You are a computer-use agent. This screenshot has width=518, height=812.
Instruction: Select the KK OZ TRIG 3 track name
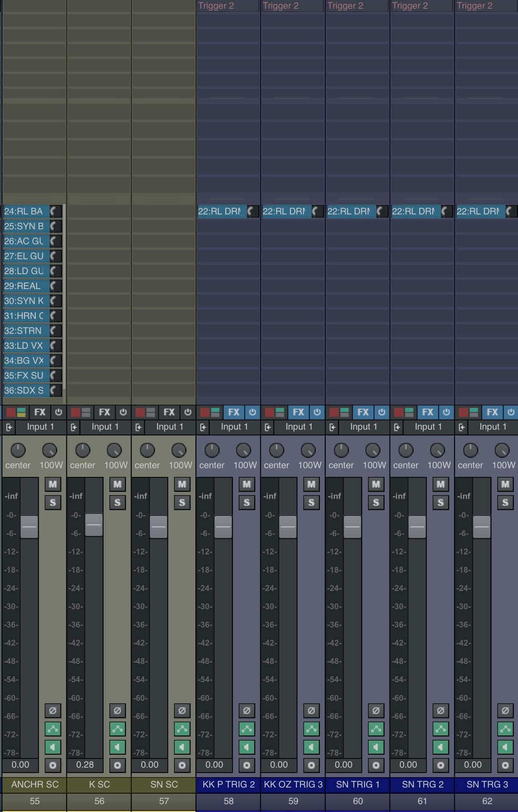[293, 784]
